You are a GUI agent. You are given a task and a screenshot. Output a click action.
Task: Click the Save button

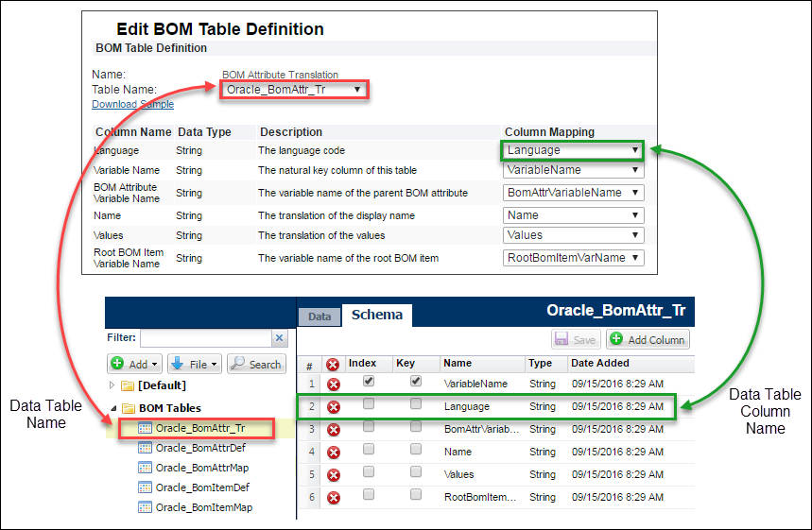pyautogui.click(x=576, y=339)
